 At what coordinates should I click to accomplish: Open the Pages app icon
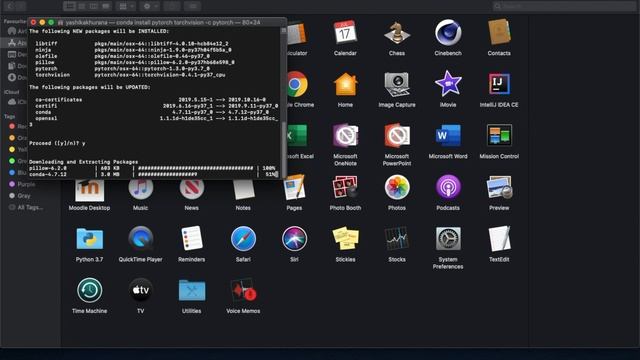pos(294,187)
